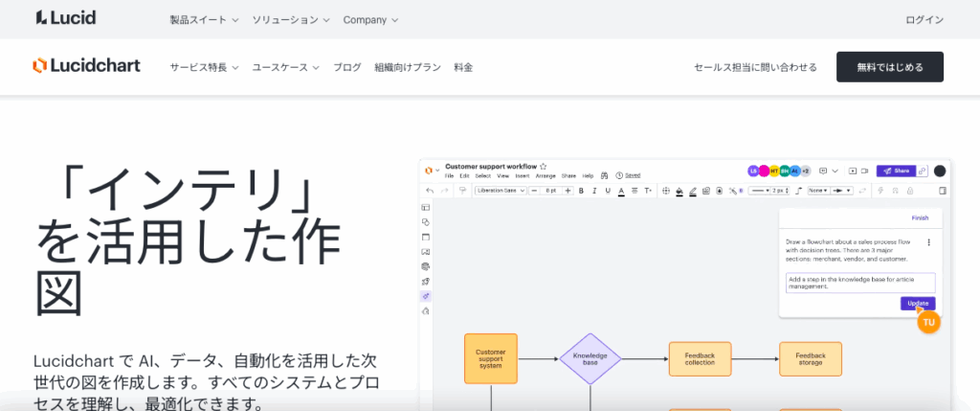Click the Lucid logo in top bar
Image resolution: width=980 pixels, height=411 pixels.
66,17
